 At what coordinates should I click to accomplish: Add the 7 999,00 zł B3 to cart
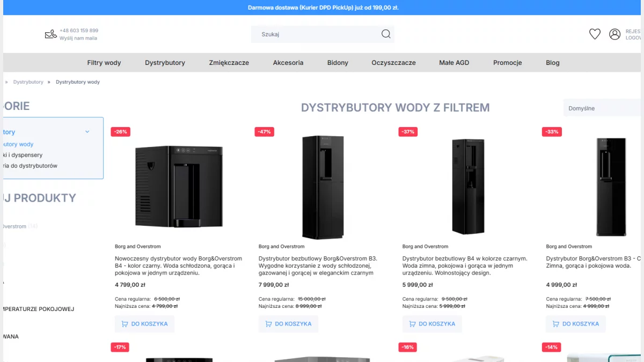[x=288, y=324]
